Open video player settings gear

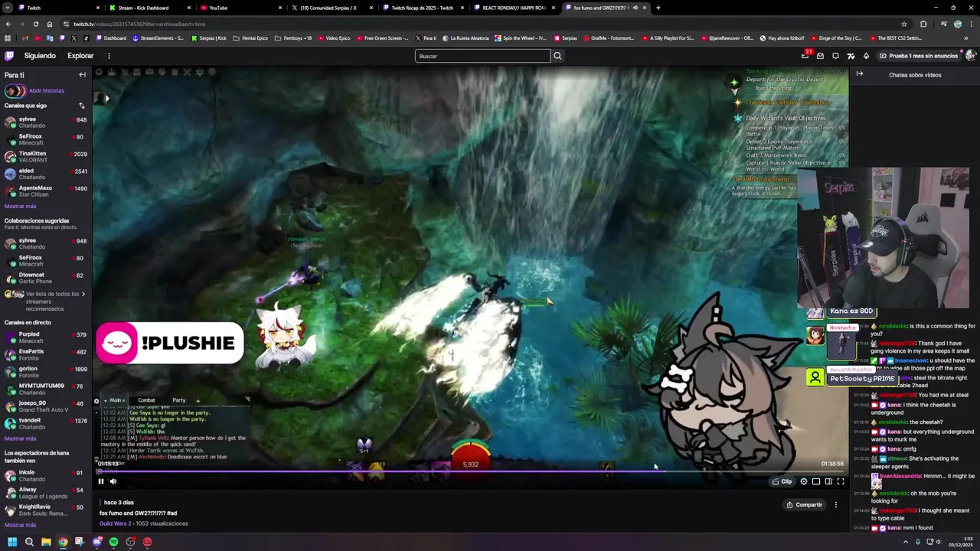tap(804, 481)
